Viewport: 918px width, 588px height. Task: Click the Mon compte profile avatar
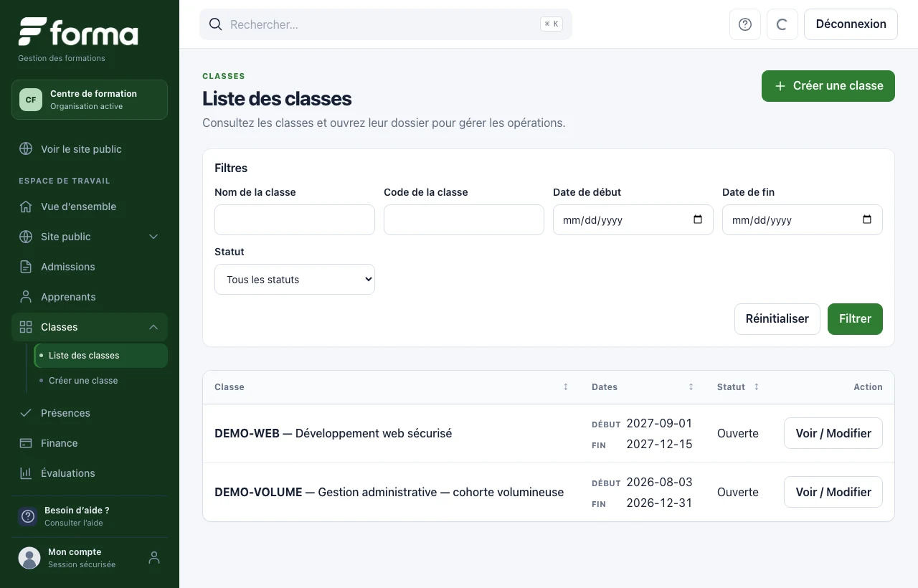(x=29, y=558)
